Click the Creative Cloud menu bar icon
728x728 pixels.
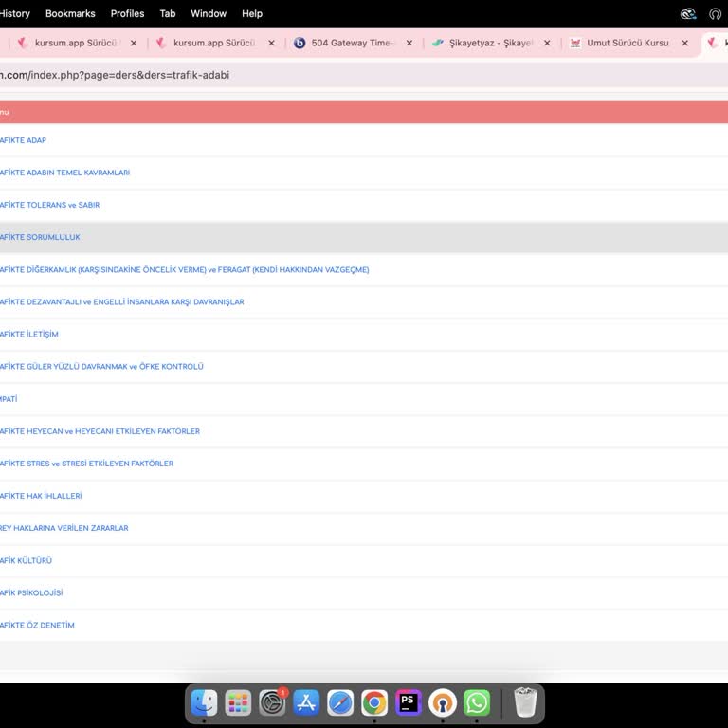point(688,13)
